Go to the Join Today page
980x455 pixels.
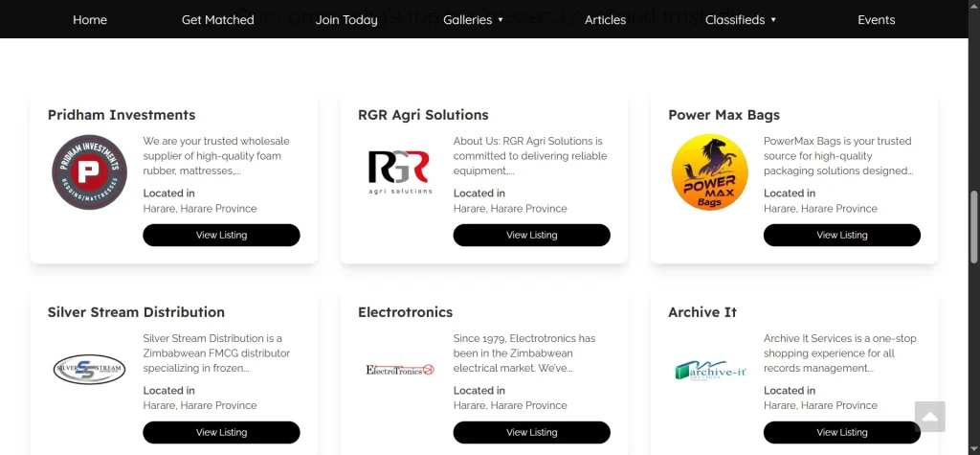click(x=346, y=19)
